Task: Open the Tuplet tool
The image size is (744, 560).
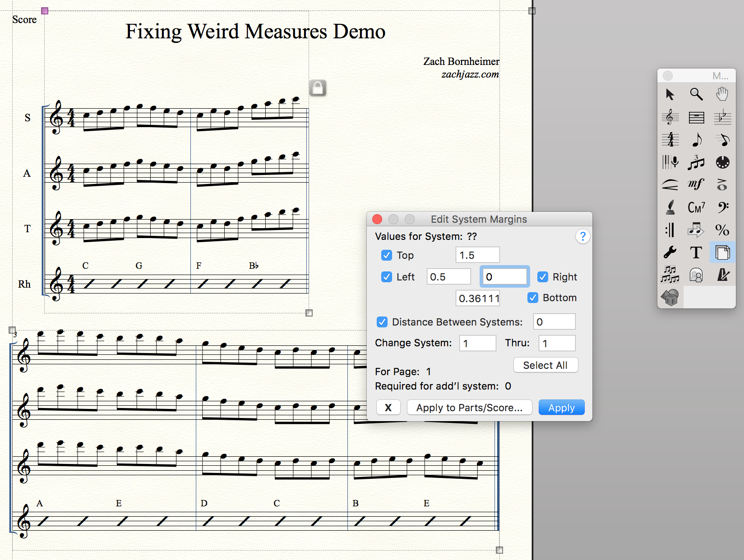Action: (696, 162)
